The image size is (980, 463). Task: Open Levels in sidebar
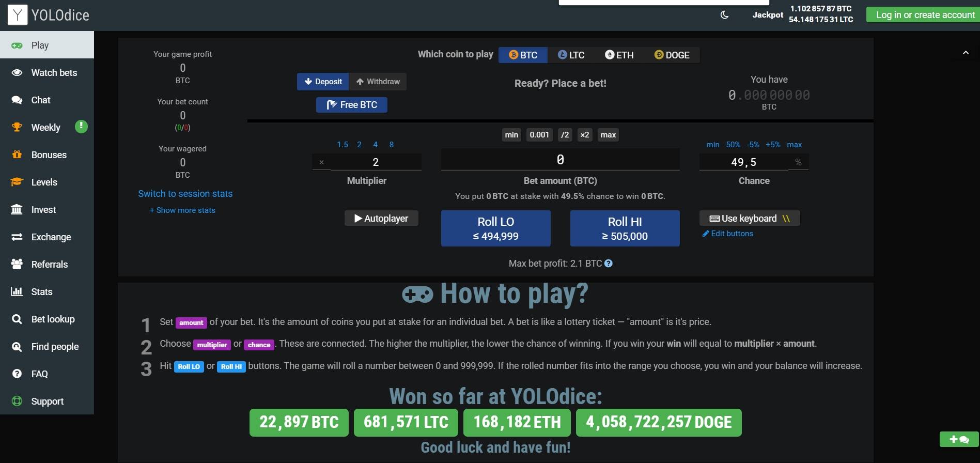point(47,182)
